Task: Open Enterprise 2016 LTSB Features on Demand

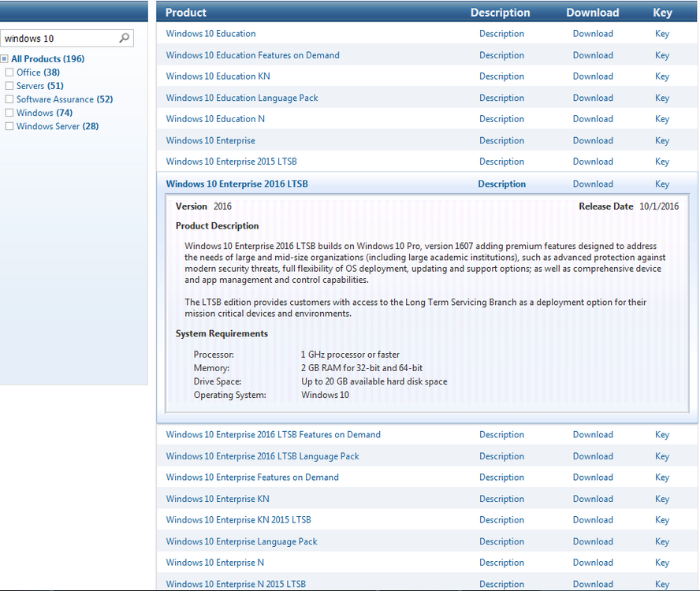Action: [x=274, y=435]
